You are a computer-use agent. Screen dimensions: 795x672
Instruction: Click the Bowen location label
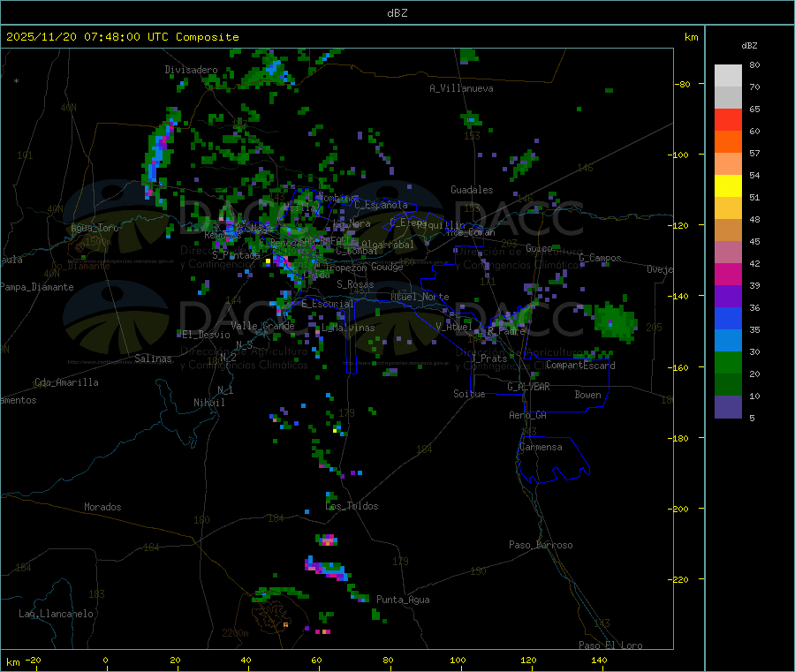coord(588,395)
